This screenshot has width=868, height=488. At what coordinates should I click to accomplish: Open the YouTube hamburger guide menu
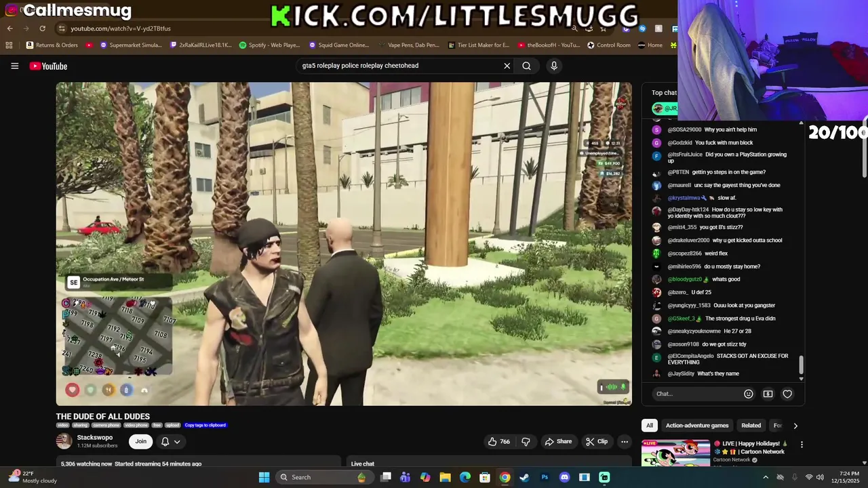pyautogui.click(x=14, y=66)
